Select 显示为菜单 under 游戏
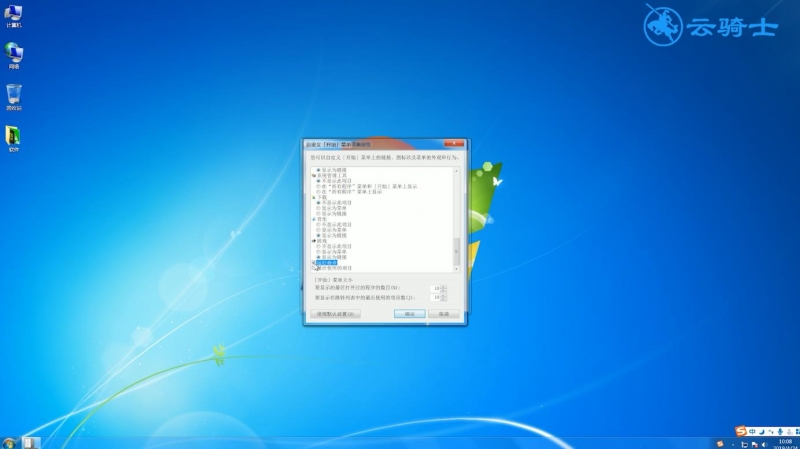 332,252
